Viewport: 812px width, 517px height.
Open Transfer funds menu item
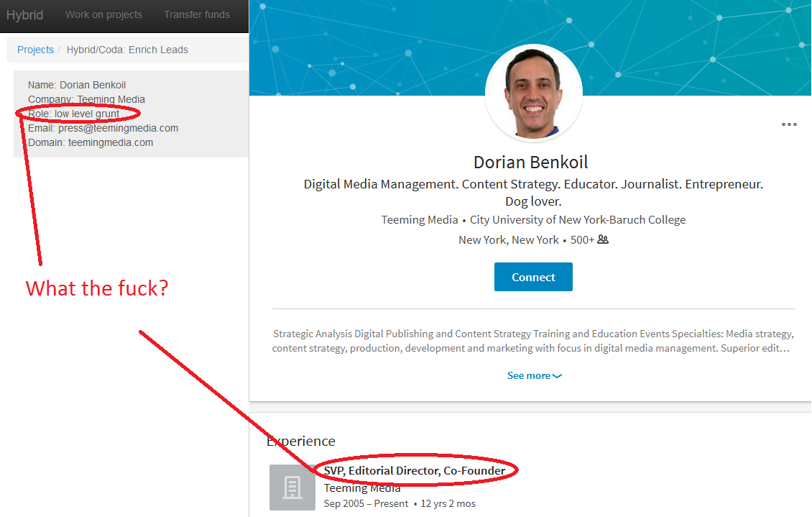click(197, 14)
